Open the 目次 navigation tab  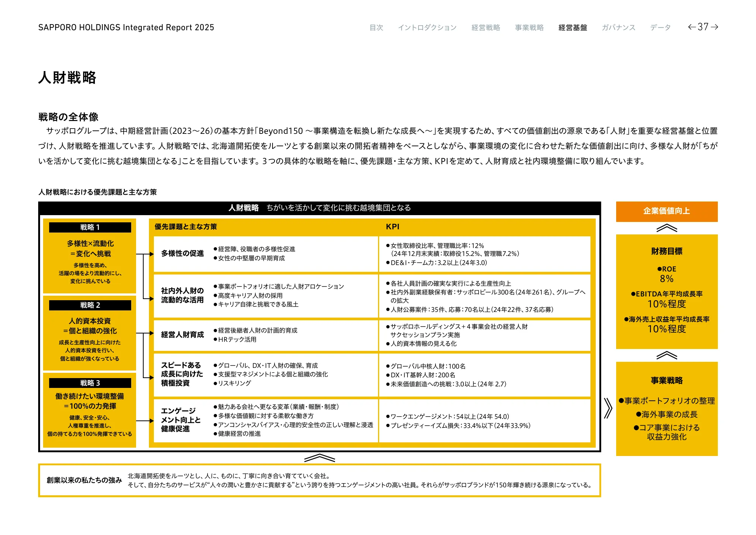coord(376,28)
